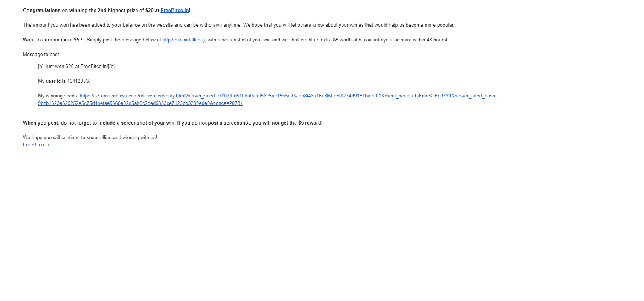Viewport: 644px width, 301px height.
Task: Open the http://bitcointalk.org link
Action: click(x=184, y=40)
